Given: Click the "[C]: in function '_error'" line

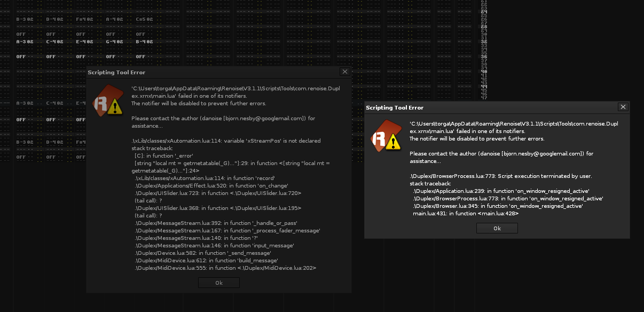Looking at the screenshot, I should point(165,155).
